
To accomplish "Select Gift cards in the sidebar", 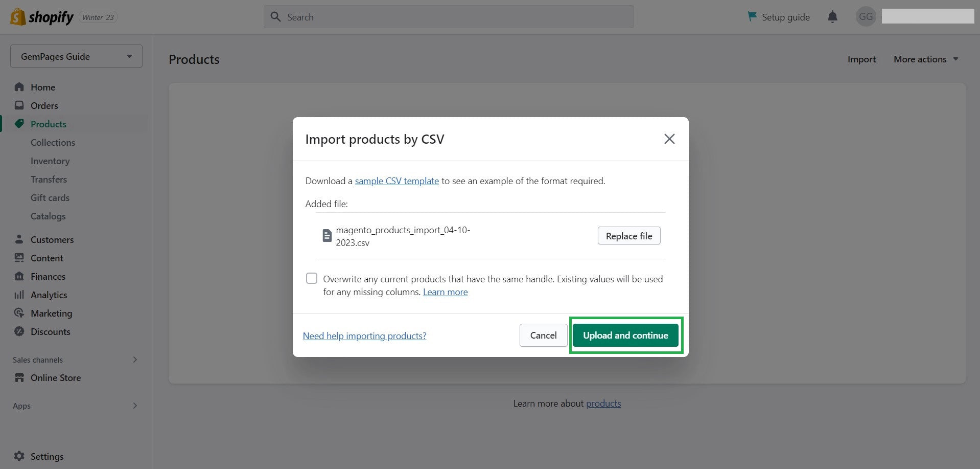I will click(x=50, y=197).
